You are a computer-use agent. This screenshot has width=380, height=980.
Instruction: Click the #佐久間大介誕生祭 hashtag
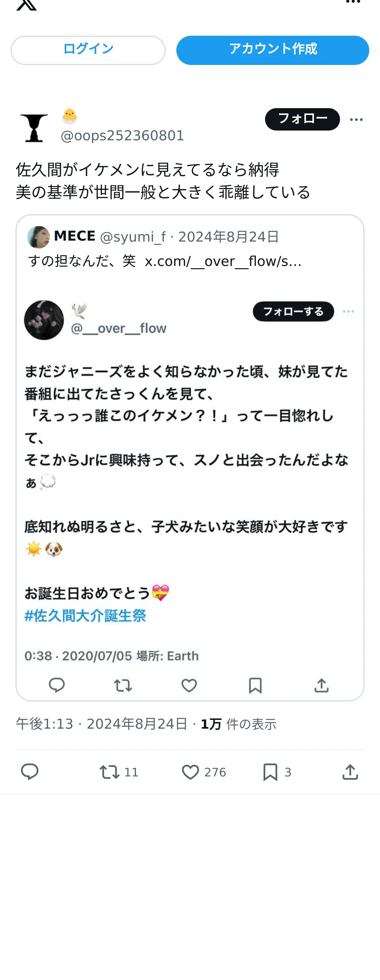85,615
